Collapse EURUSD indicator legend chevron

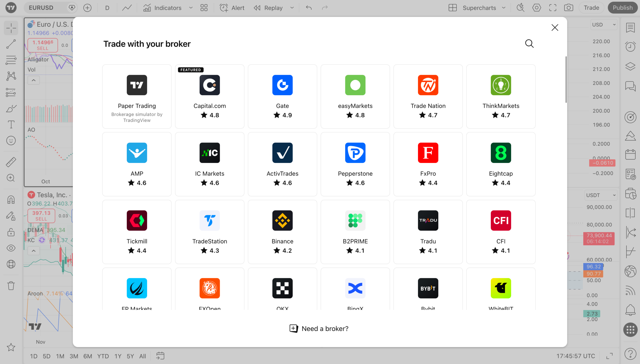(33, 80)
